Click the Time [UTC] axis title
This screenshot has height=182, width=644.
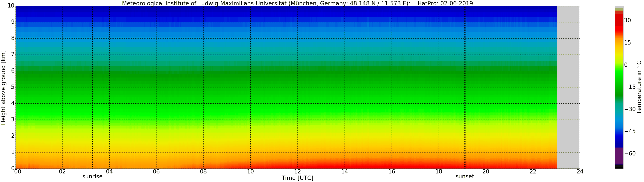coord(297,178)
